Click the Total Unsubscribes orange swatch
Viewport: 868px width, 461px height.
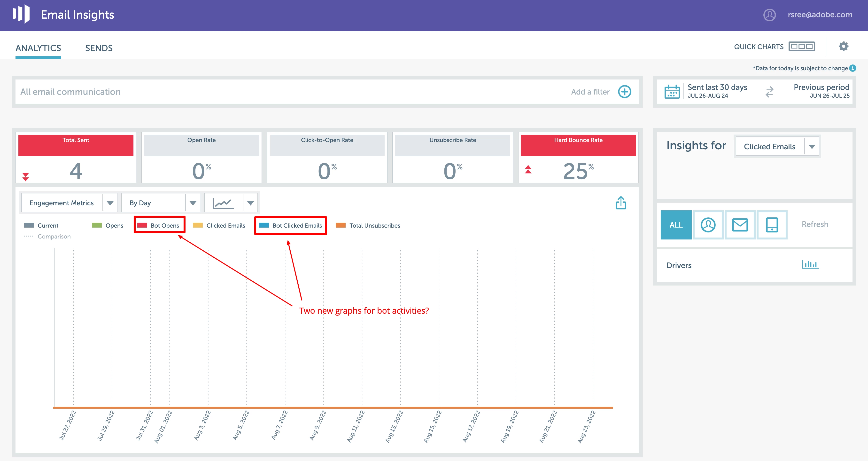pyautogui.click(x=341, y=225)
